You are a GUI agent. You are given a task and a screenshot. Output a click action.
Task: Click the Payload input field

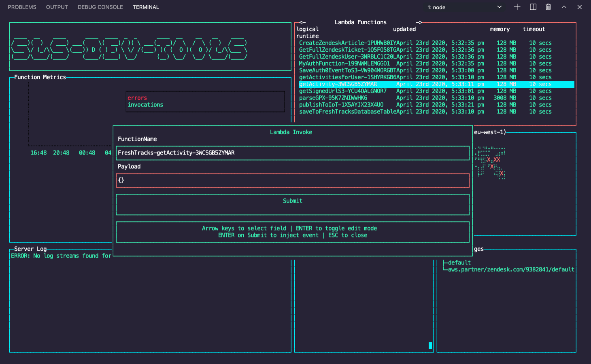click(x=293, y=180)
